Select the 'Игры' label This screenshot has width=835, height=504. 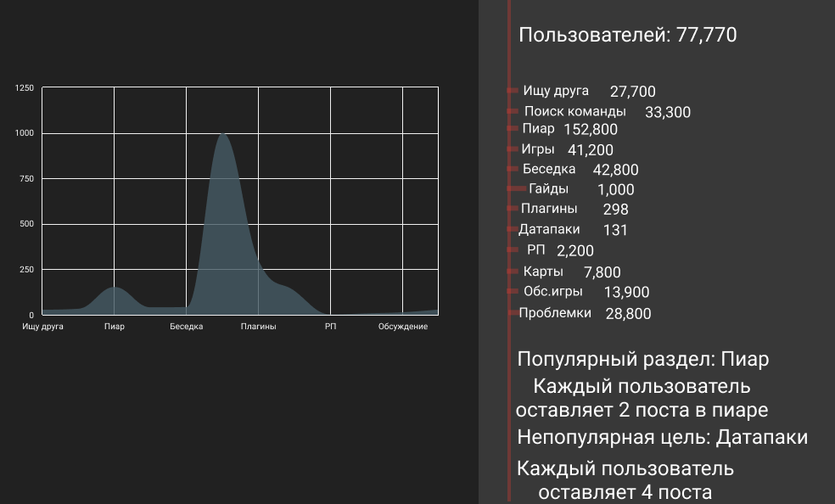(x=538, y=149)
